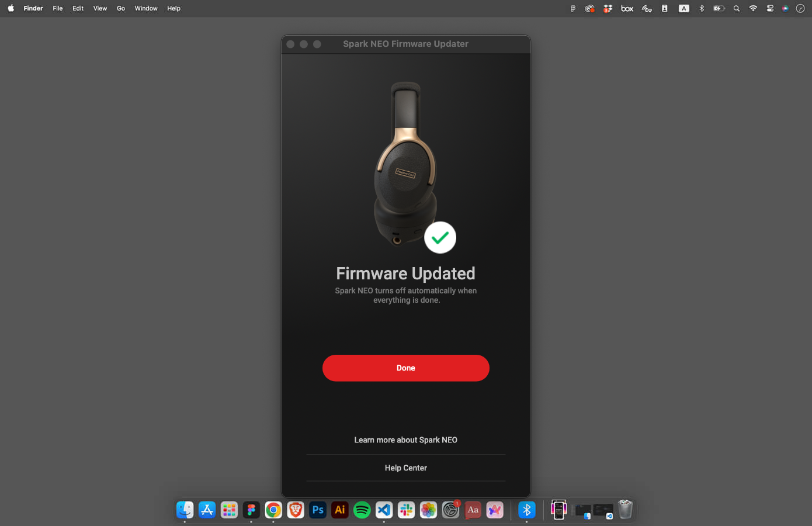The height and width of the screenshot is (526, 812).
Task: Open the Window menu
Action: click(146, 8)
